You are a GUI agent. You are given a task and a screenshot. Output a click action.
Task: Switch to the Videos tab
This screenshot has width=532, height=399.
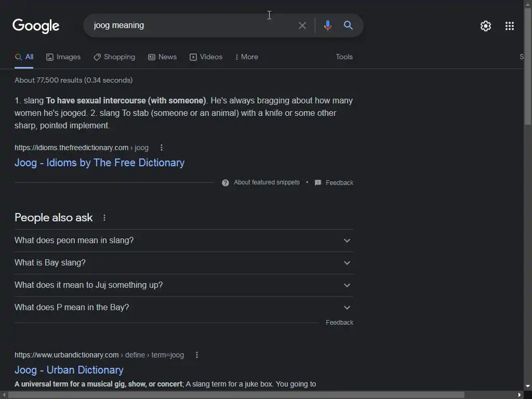coord(206,57)
